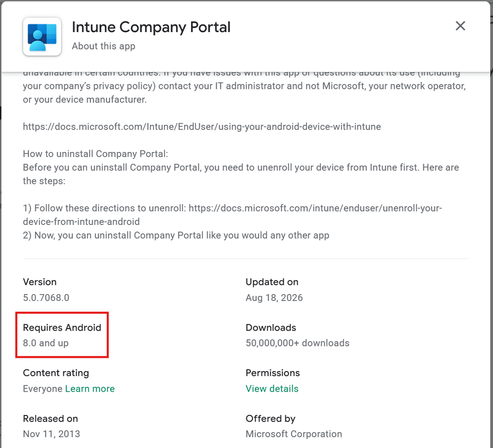The height and width of the screenshot is (448, 493).
Task: Select the date Nov 11, 2013
Action: pyautogui.click(x=51, y=434)
